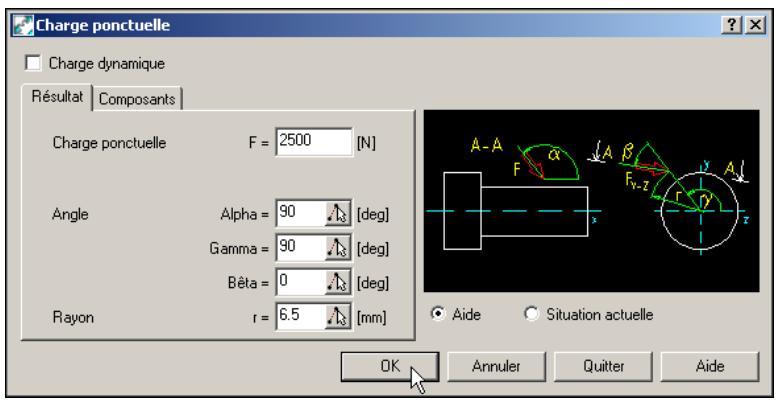Open help with the Aide button
The width and height of the screenshot is (776, 401).
[x=710, y=366]
